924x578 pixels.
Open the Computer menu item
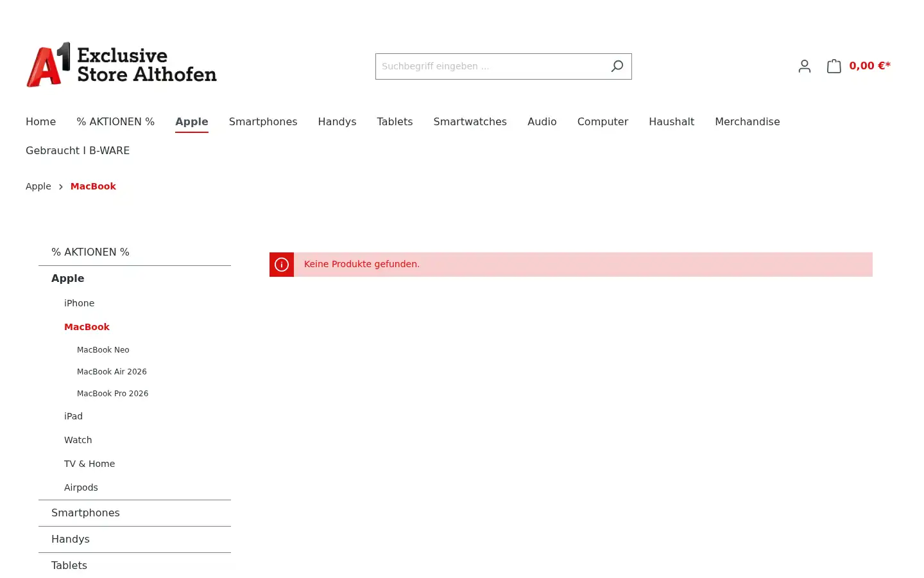[x=603, y=121]
